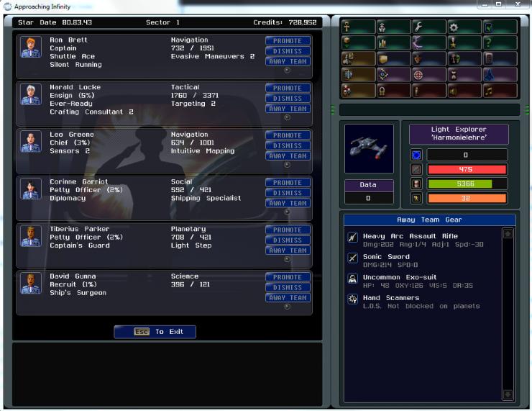
Task: Dismiss Corinne Garriot from the crew
Action: (288, 193)
